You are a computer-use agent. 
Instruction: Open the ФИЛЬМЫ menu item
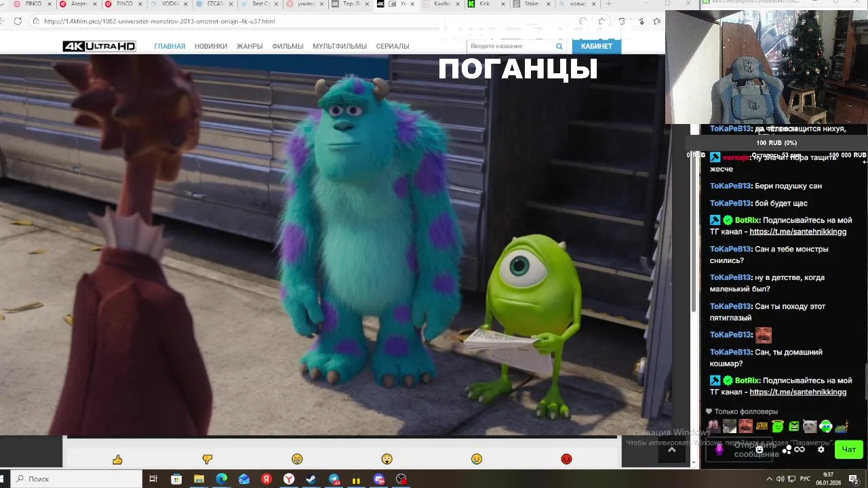[288, 46]
